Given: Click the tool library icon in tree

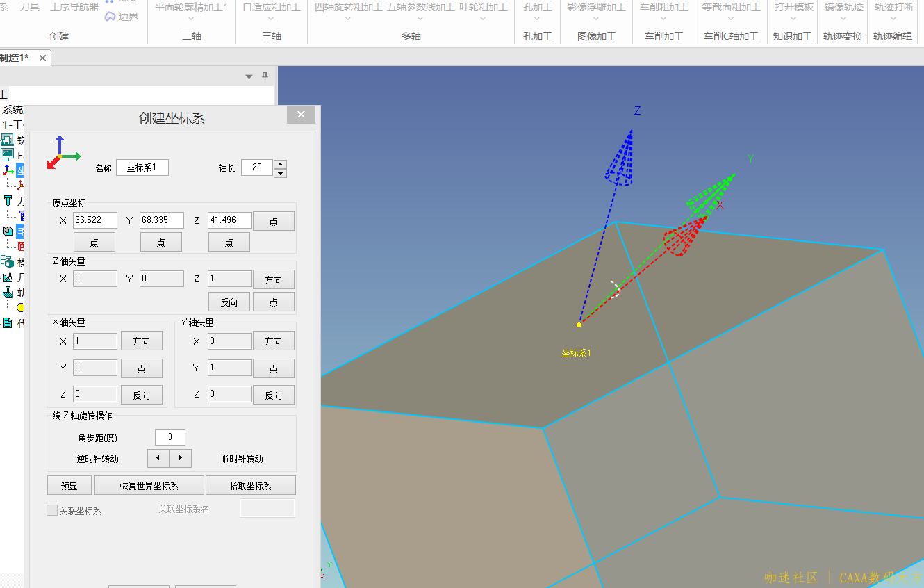Looking at the screenshot, I should pos(8,201).
